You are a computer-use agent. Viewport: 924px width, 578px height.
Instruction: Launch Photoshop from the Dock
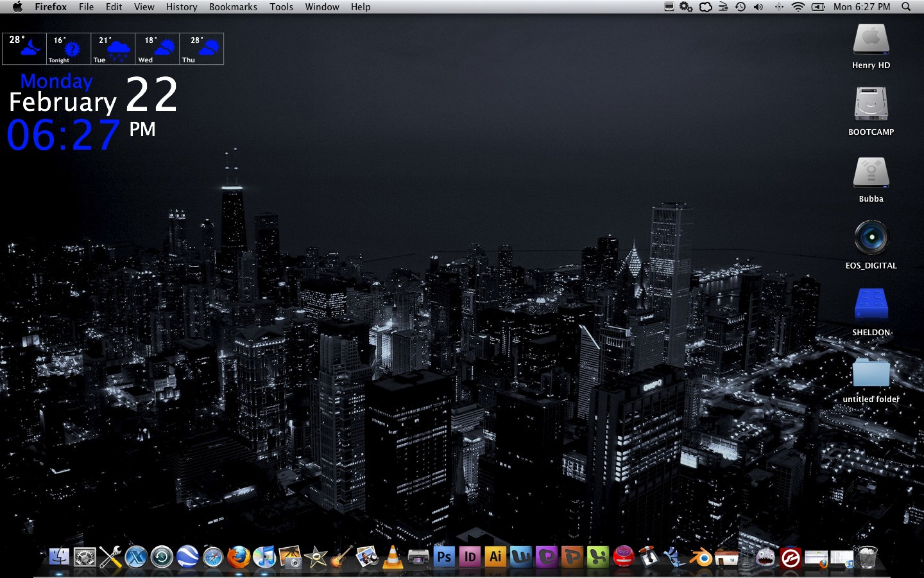point(444,557)
